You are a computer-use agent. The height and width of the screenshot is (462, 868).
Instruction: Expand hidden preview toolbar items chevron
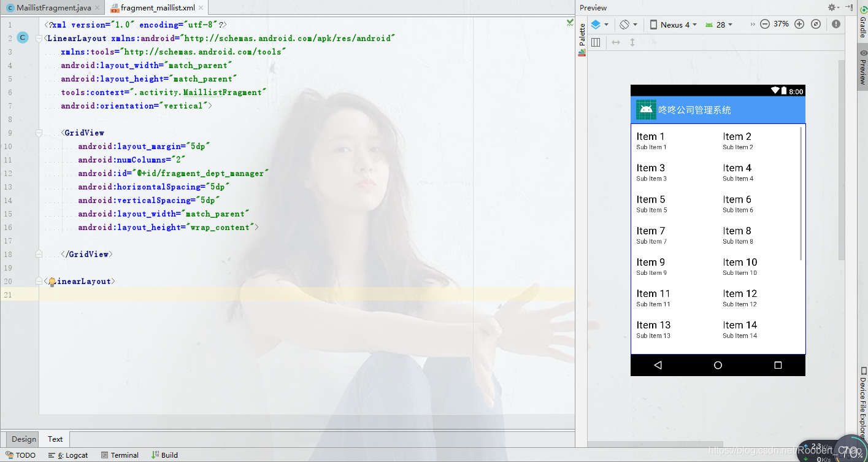point(753,25)
